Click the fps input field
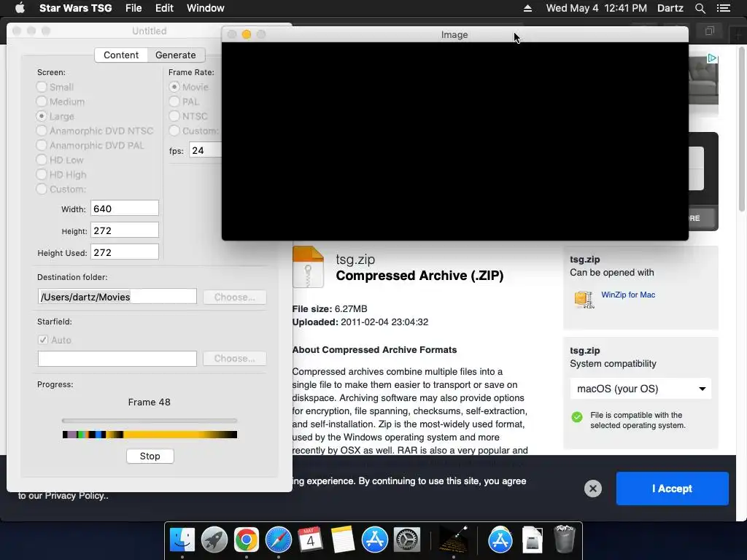This screenshot has width=747, height=560. click(x=206, y=150)
